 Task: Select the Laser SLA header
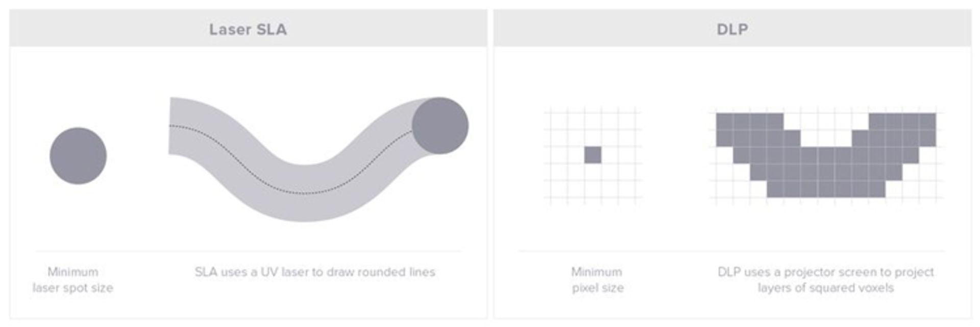click(248, 29)
